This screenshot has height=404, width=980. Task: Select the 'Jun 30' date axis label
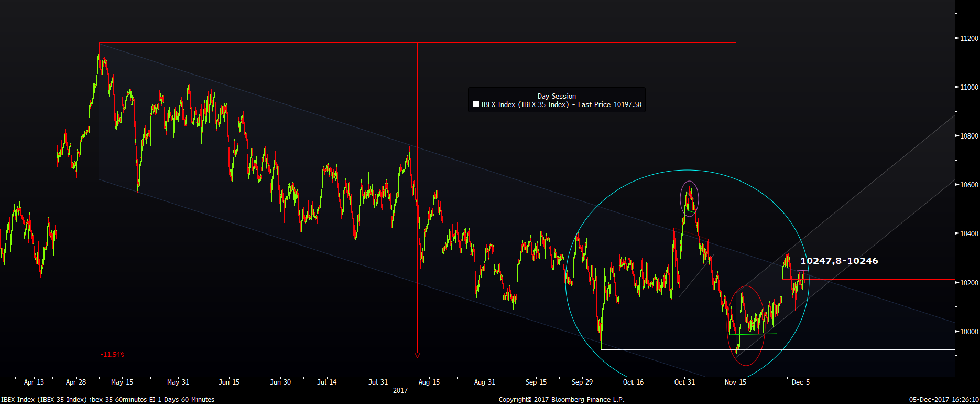pyautogui.click(x=280, y=382)
